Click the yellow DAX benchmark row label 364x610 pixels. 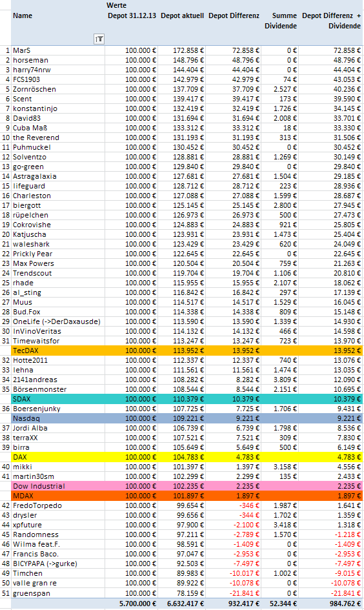pos(20,457)
